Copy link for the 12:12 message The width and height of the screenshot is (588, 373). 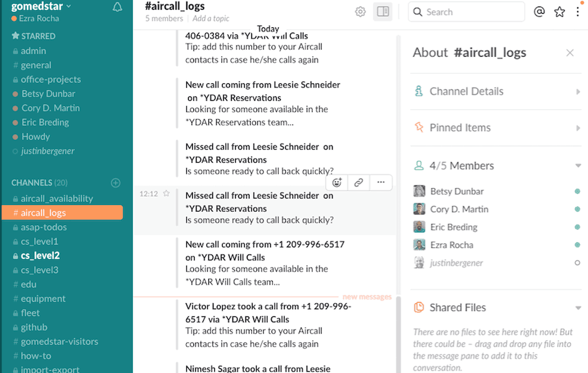359,183
